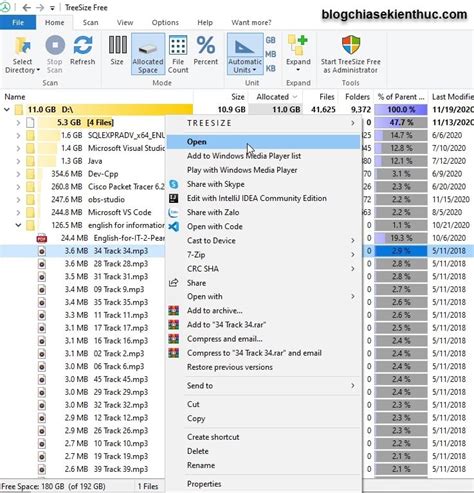Viewport: 474px width, 493px height.
Task: Select the Percent mode icon
Action: click(206, 45)
